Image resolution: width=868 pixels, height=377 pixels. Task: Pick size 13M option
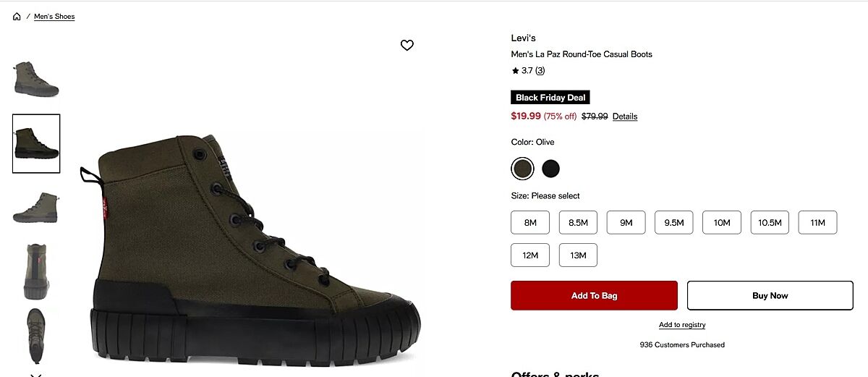[x=578, y=255]
